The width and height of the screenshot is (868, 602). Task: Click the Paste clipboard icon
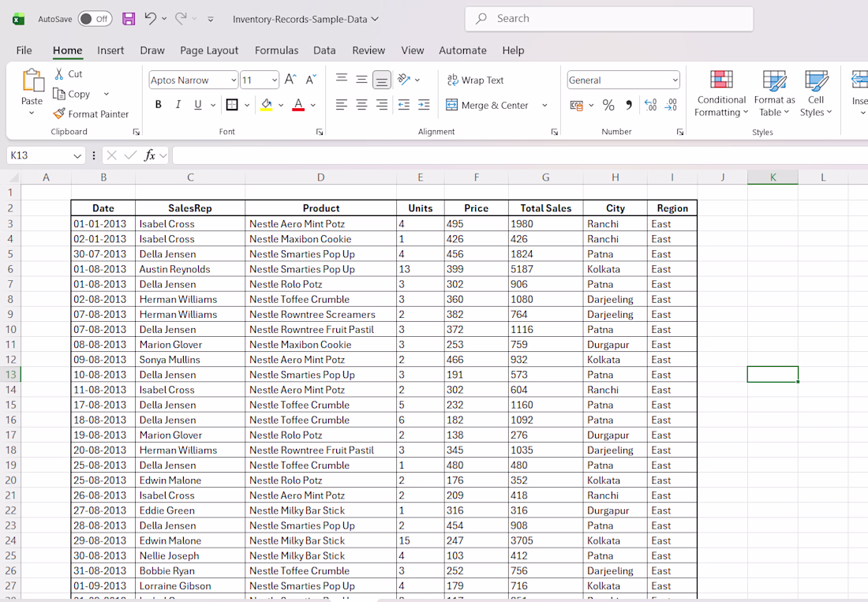pos(32,80)
